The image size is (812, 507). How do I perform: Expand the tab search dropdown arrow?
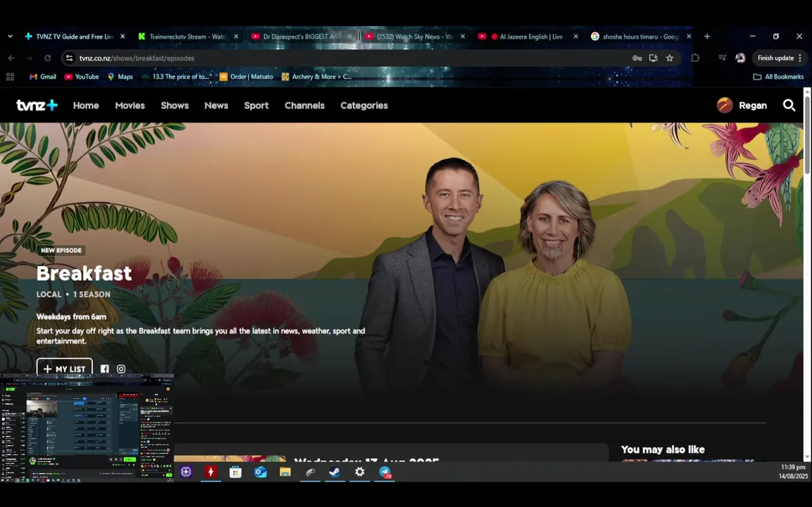click(10, 37)
